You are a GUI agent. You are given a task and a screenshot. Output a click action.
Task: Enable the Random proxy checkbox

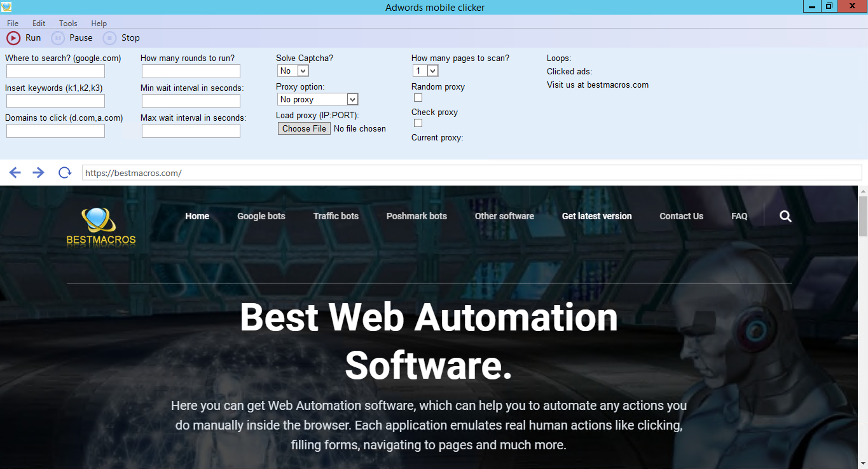[418, 98]
